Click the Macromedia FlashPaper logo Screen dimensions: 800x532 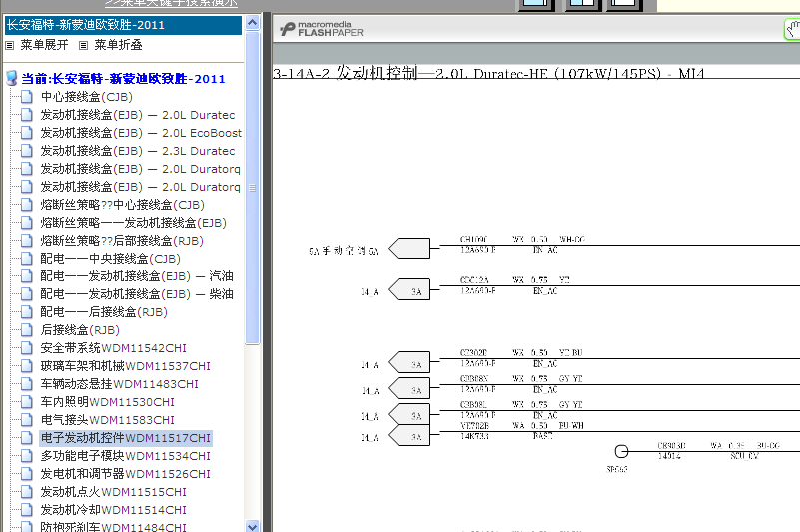(x=322, y=29)
